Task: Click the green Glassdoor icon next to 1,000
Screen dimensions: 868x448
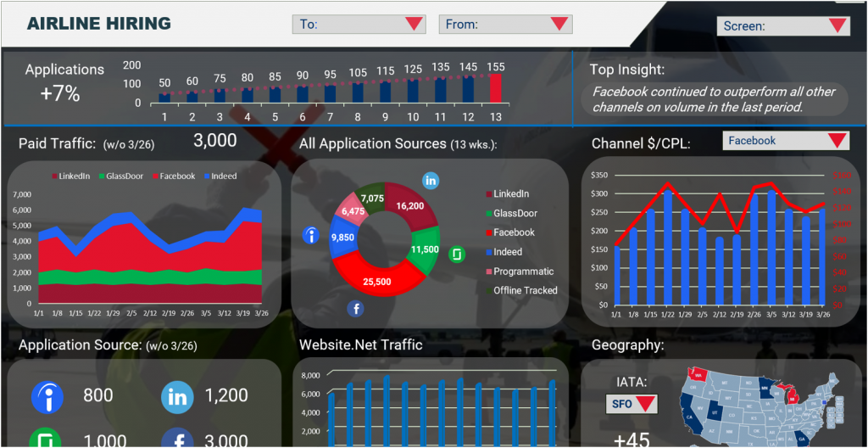Action: [46, 439]
